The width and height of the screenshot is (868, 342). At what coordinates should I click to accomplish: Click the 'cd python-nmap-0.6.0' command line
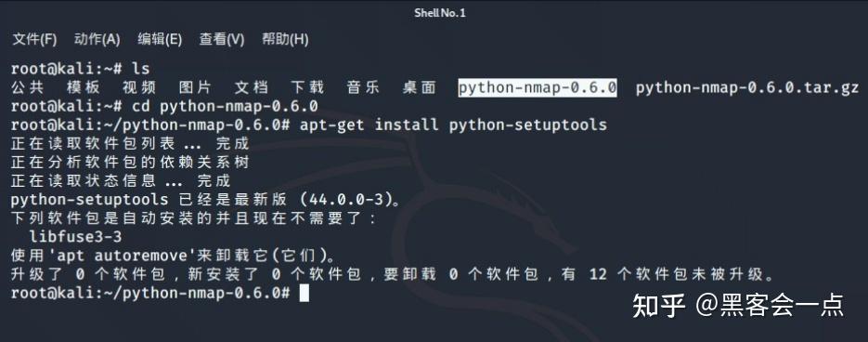[x=225, y=107]
